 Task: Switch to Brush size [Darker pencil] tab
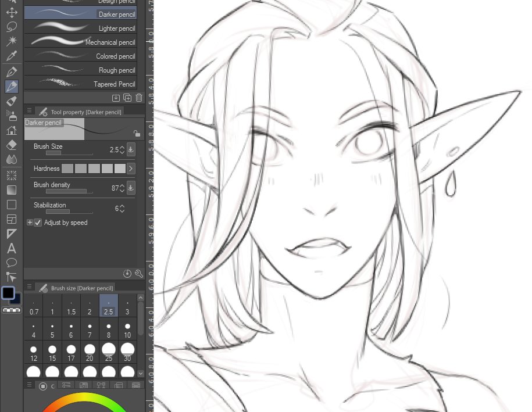(76, 288)
